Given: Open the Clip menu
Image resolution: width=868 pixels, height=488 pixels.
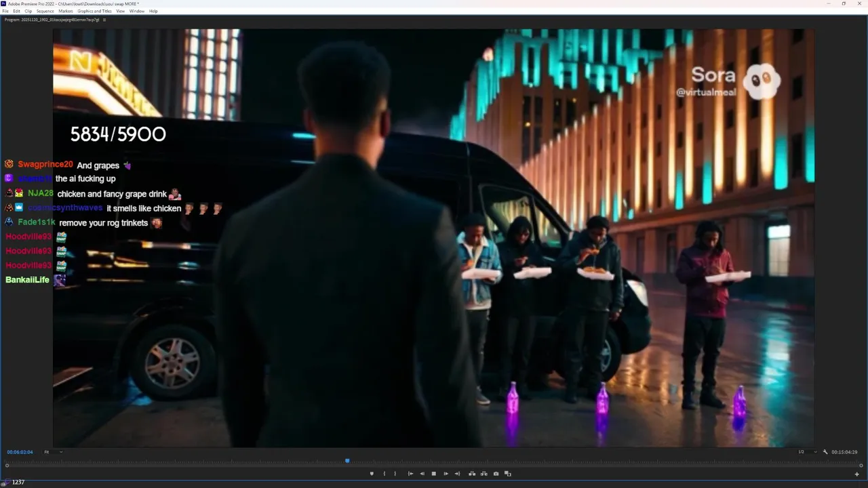Looking at the screenshot, I should (28, 11).
